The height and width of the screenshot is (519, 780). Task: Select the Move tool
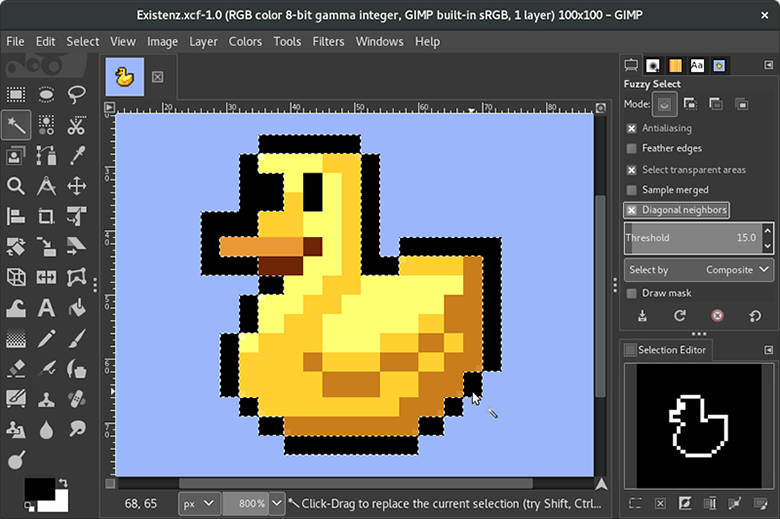[x=77, y=186]
